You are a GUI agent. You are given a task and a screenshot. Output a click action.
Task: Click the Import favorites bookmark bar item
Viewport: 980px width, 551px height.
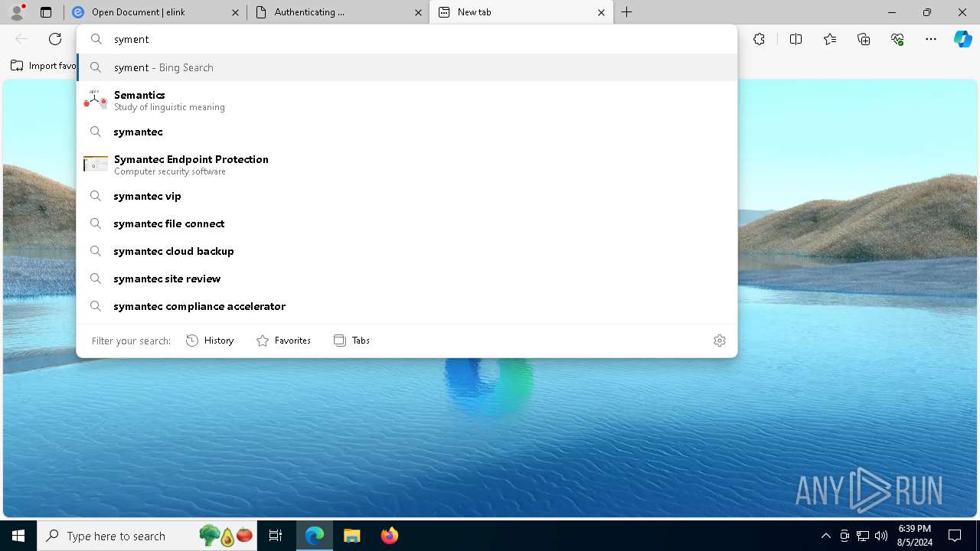click(43, 66)
